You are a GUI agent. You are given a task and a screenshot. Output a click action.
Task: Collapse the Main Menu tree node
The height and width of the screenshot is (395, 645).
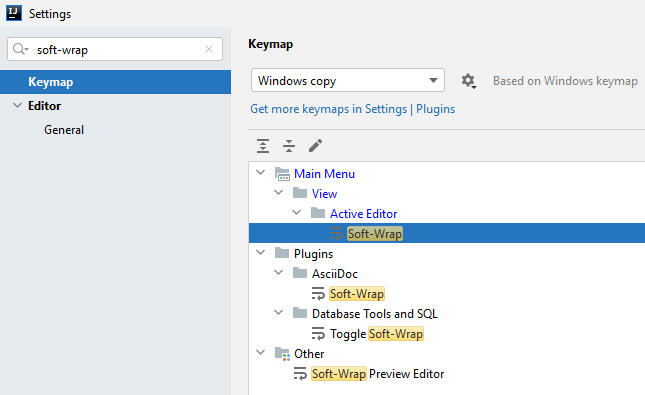[x=261, y=172]
